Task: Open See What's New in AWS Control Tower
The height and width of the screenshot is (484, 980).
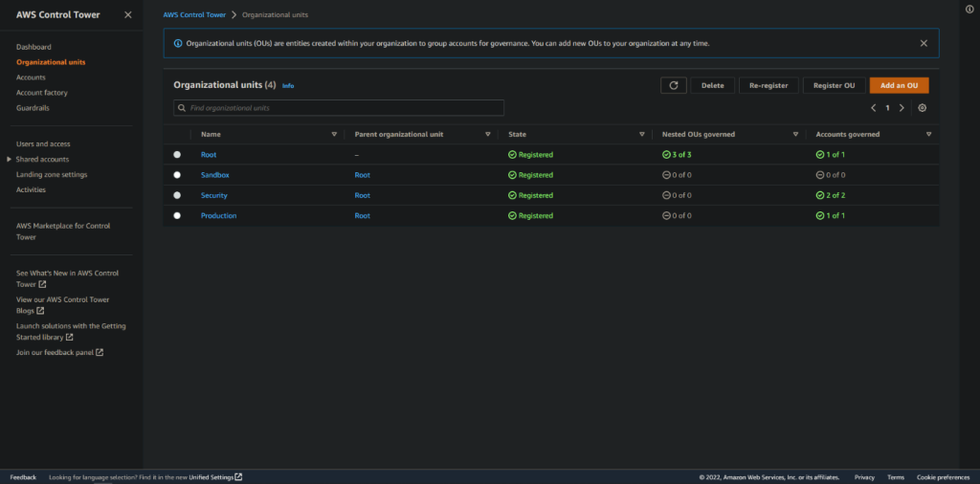Action: coord(68,278)
